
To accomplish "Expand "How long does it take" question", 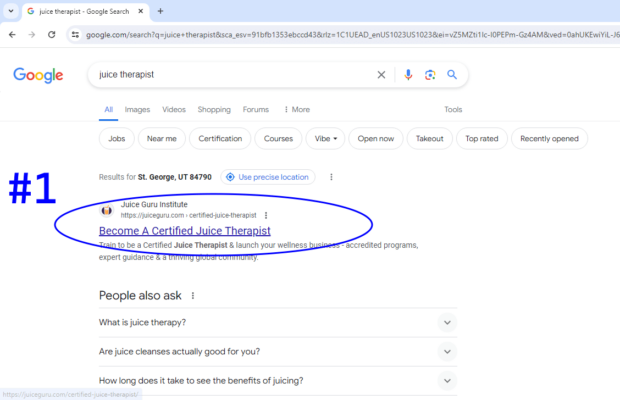I will click(447, 381).
